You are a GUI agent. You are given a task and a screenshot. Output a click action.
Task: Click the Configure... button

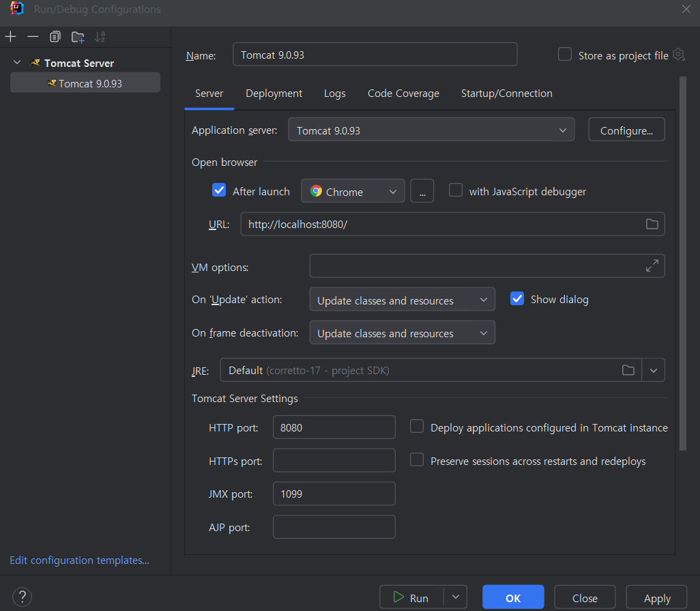click(626, 130)
